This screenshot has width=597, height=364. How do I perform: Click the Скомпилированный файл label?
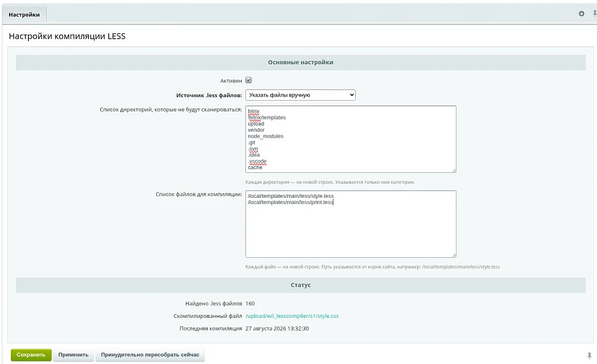208,316
